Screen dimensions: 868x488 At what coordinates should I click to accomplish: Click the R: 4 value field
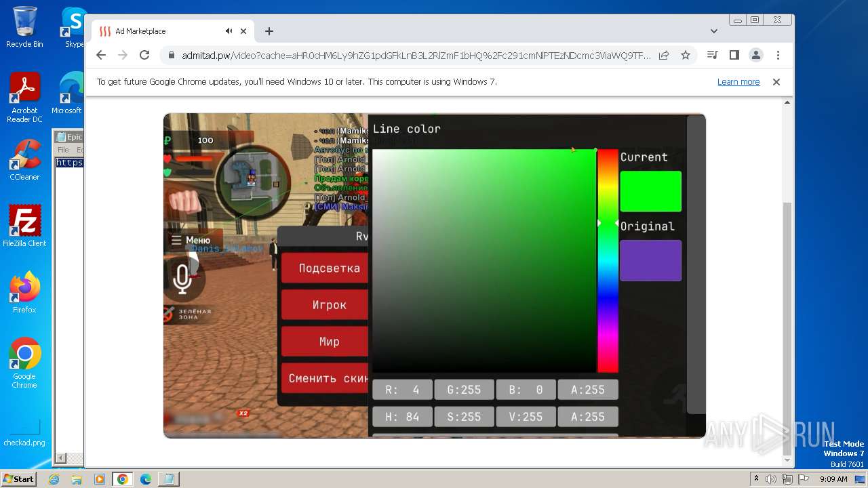click(402, 390)
